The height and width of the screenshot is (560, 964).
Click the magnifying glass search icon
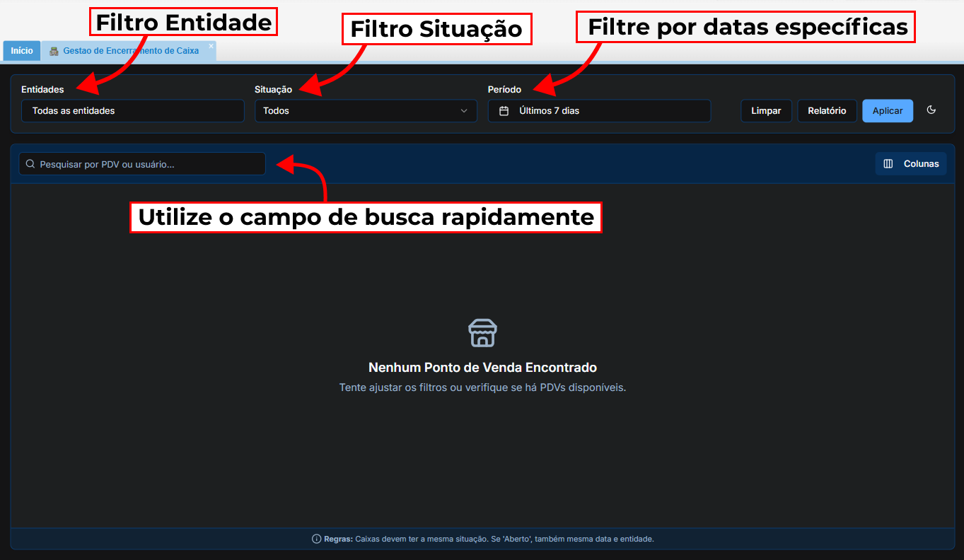(30, 164)
